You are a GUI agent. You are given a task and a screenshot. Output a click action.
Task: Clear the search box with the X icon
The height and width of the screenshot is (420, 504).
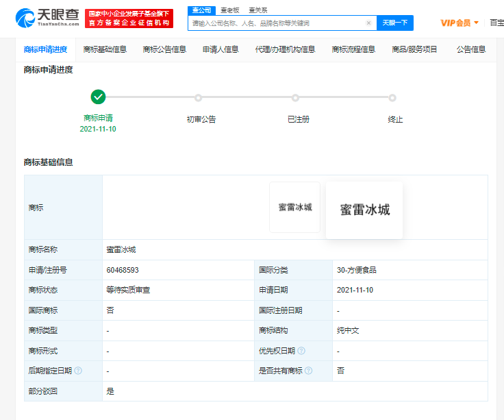(x=368, y=23)
